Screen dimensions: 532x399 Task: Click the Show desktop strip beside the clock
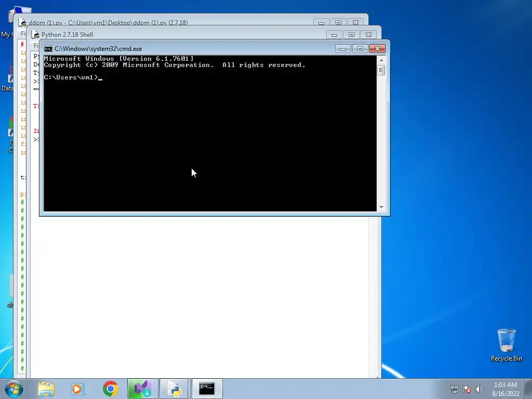click(528, 389)
